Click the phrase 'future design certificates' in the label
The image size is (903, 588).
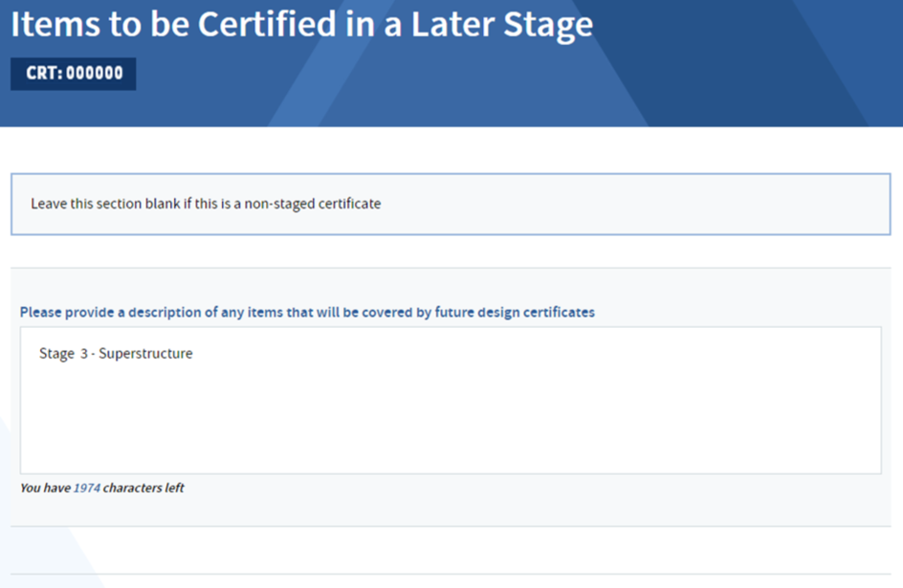tap(515, 312)
